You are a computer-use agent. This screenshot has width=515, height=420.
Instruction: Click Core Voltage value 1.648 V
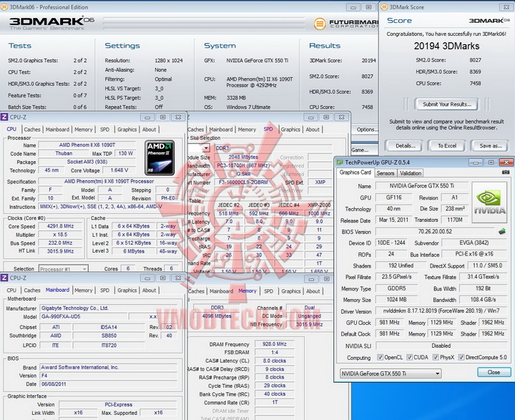(x=119, y=170)
